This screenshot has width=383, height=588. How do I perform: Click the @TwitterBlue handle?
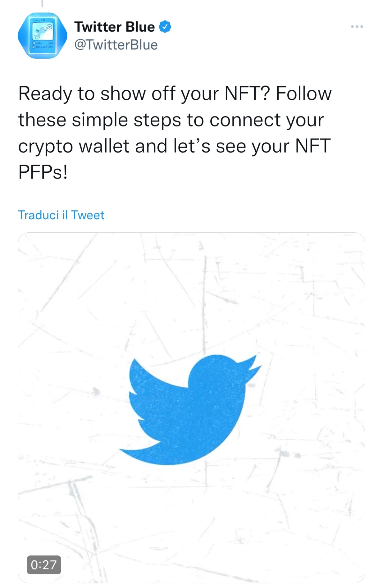click(x=116, y=45)
